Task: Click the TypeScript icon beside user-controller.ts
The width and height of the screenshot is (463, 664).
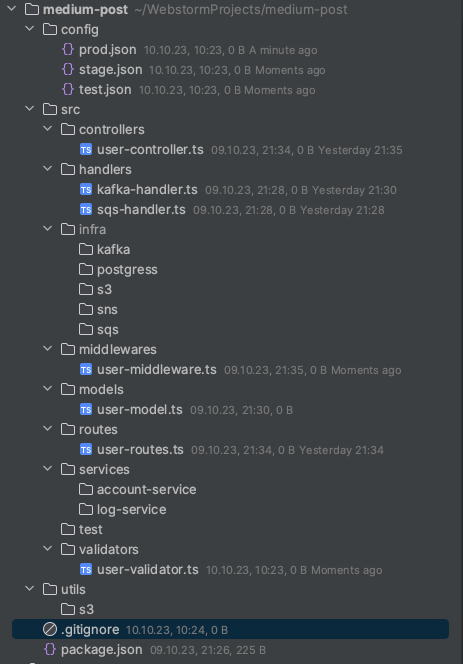Action: (86, 149)
